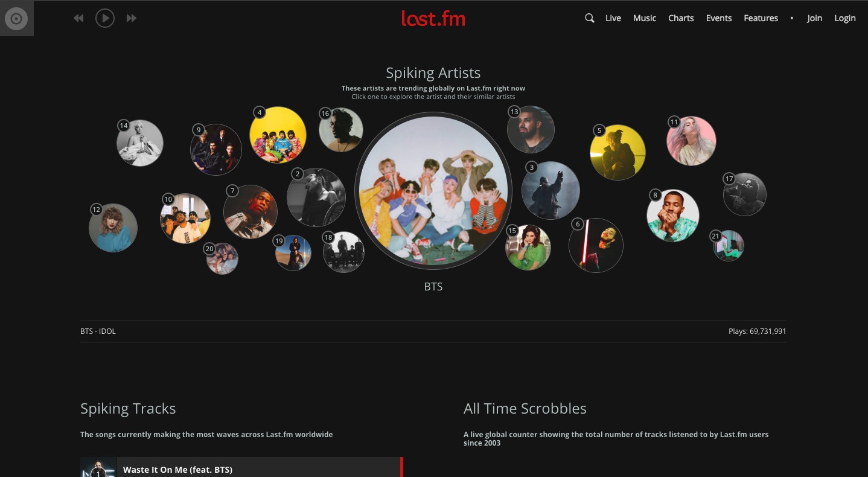Go to the Music section
The height and width of the screenshot is (477, 868).
tap(645, 18)
